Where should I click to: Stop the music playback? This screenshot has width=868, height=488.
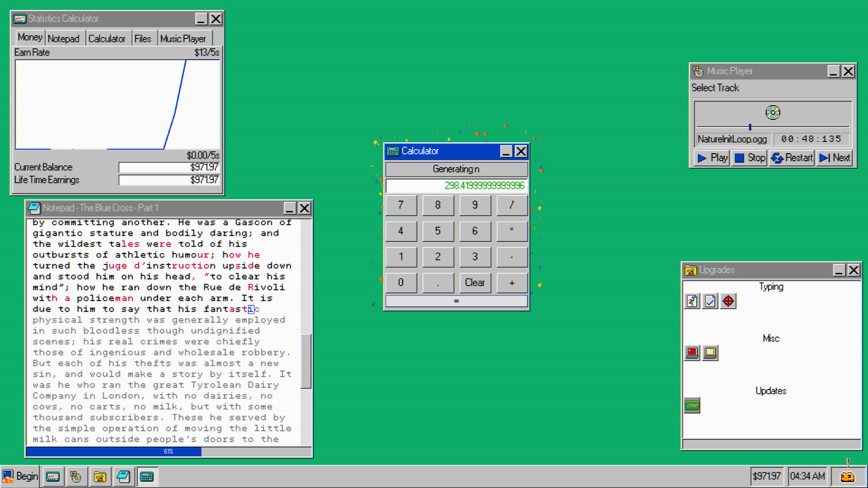click(x=750, y=158)
